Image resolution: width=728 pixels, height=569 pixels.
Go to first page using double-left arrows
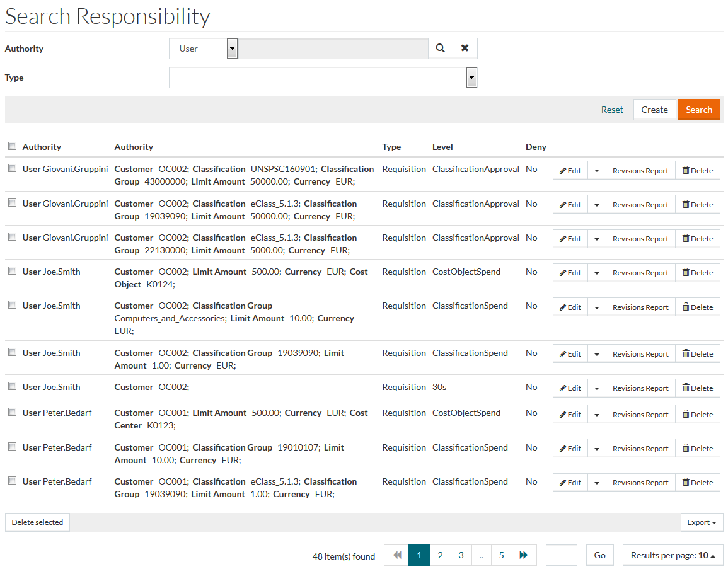[396, 555]
